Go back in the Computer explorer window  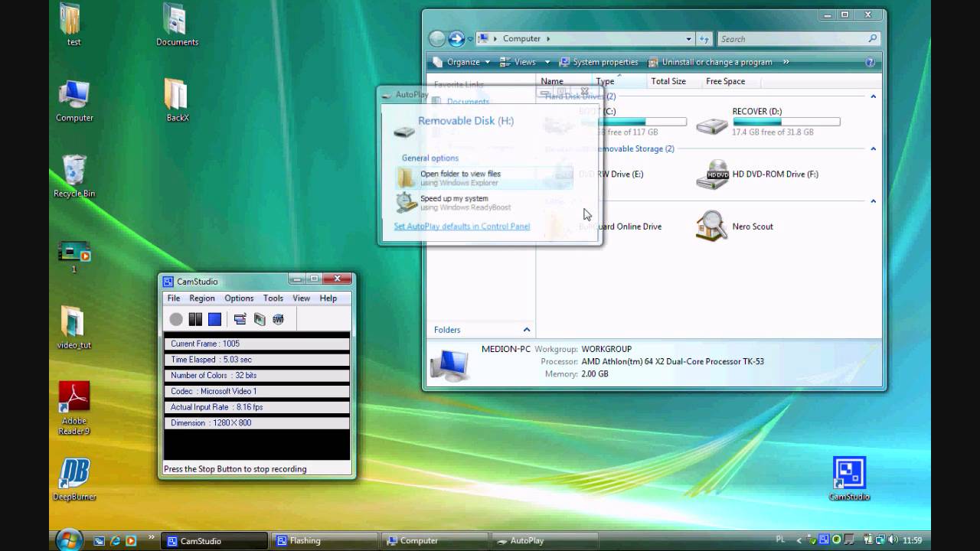click(437, 38)
